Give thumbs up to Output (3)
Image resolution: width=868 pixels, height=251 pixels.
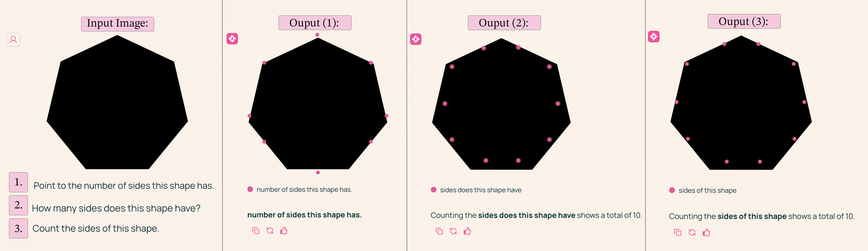click(706, 233)
